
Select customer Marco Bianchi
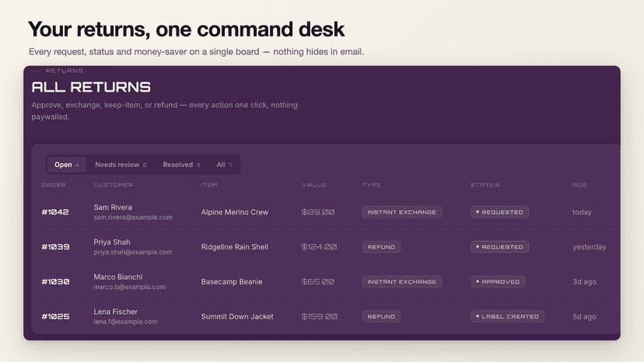[118, 277]
